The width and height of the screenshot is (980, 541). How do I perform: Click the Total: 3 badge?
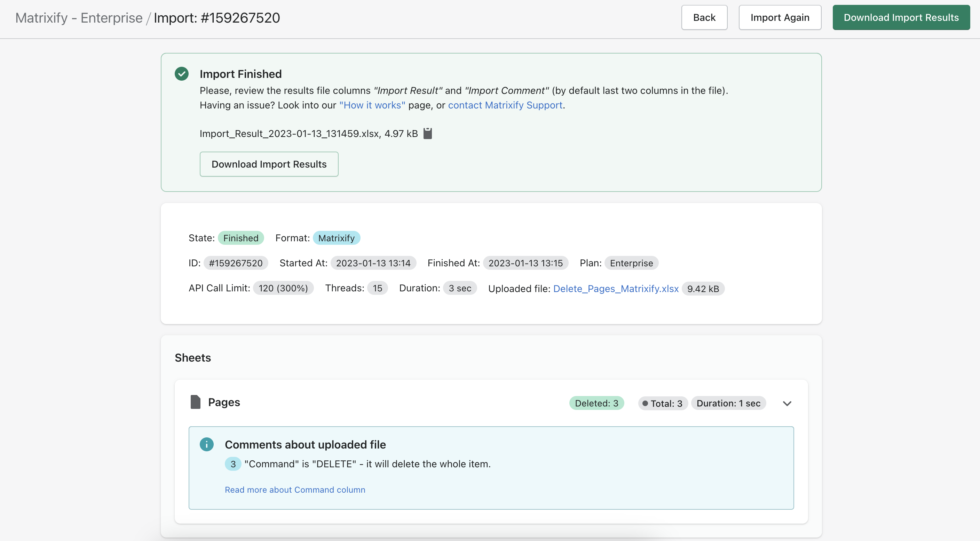tap(662, 403)
